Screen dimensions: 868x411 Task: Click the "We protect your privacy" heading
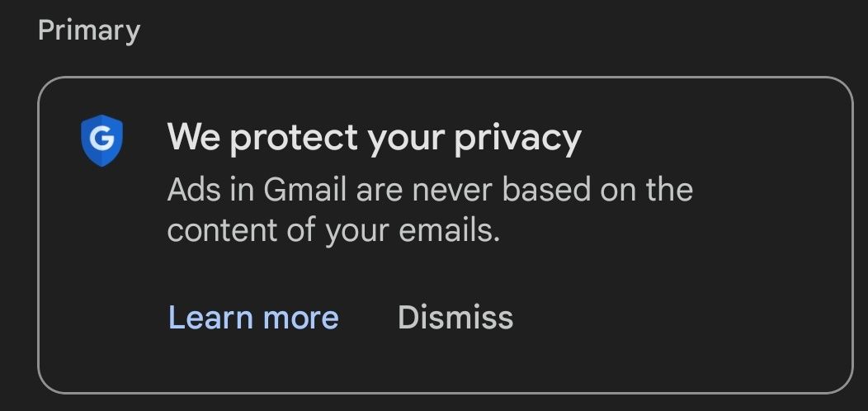pos(374,138)
